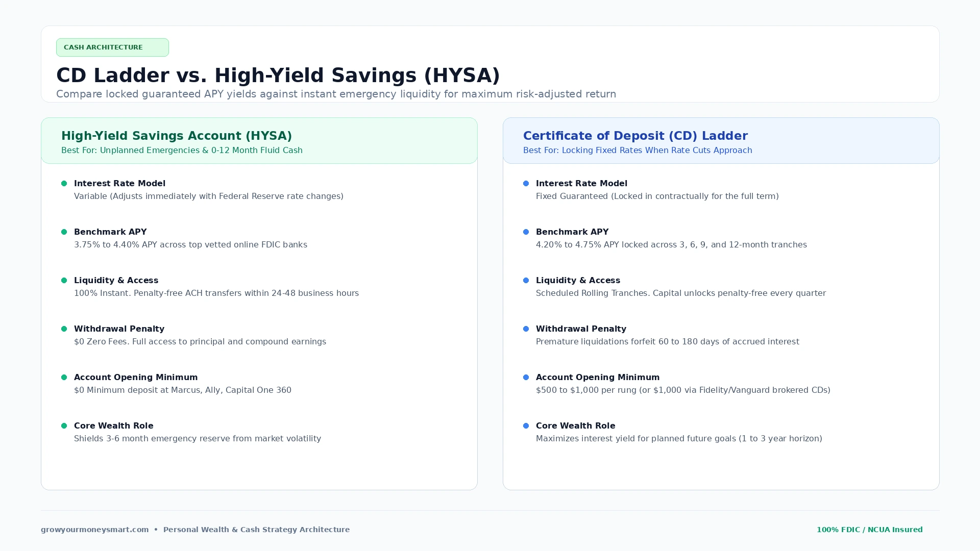Image resolution: width=980 pixels, height=551 pixels.
Task: Click blue bullet beside CD Liquidity & Access
Action: [x=526, y=281]
